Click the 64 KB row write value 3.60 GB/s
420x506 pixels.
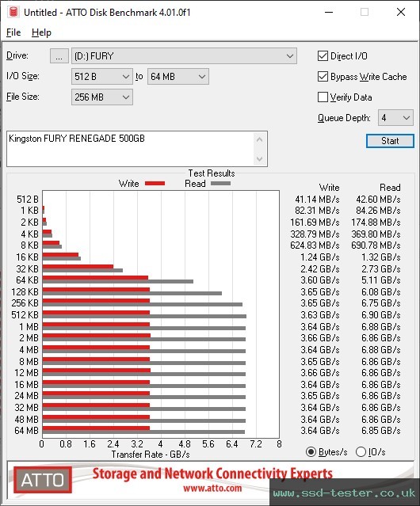pos(320,280)
